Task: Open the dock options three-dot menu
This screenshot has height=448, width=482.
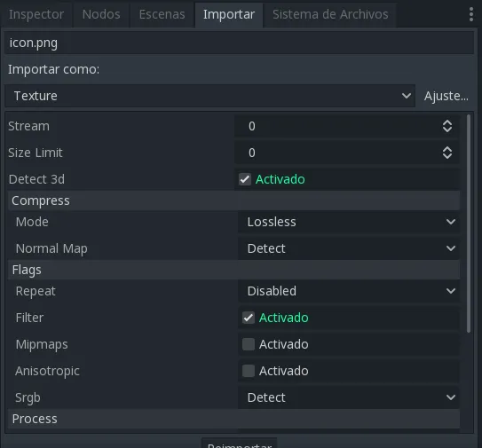Action: point(471,14)
